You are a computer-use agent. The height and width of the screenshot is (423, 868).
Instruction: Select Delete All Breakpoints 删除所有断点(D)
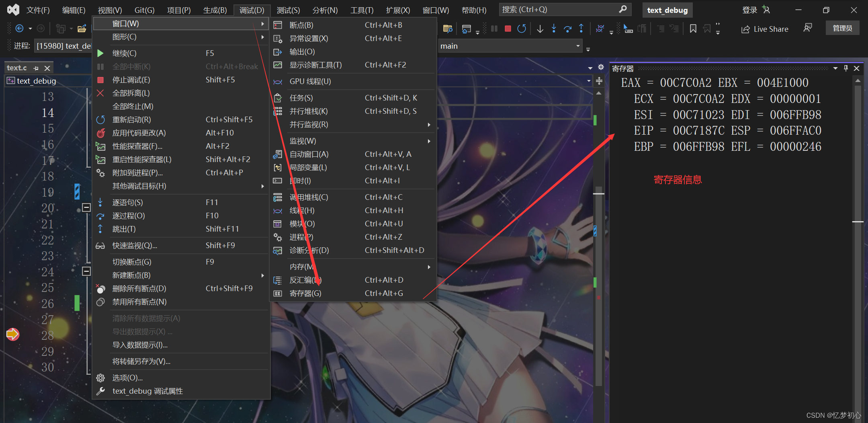click(x=181, y=288)
